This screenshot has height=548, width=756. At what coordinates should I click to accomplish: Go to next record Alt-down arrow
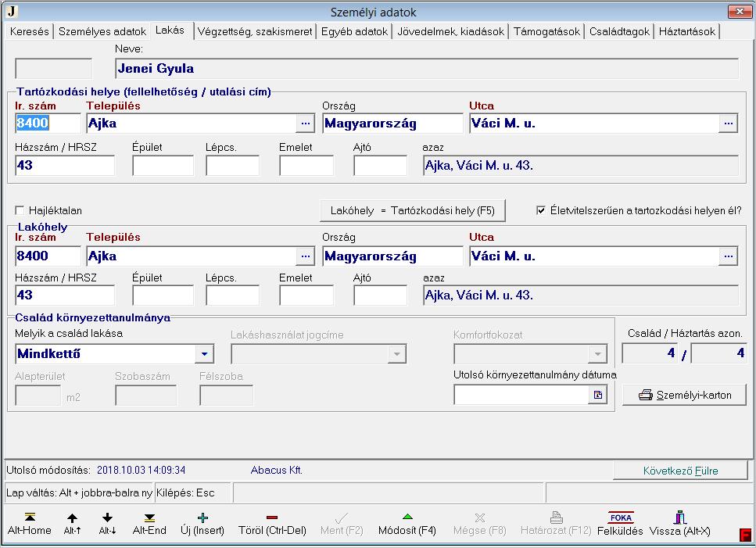[108, 524]
